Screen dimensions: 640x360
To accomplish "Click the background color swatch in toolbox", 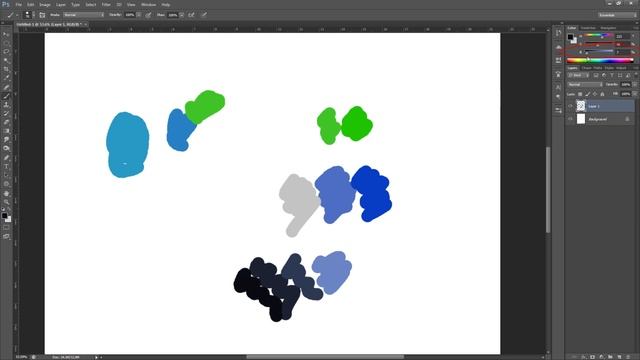I will (8, 219).
